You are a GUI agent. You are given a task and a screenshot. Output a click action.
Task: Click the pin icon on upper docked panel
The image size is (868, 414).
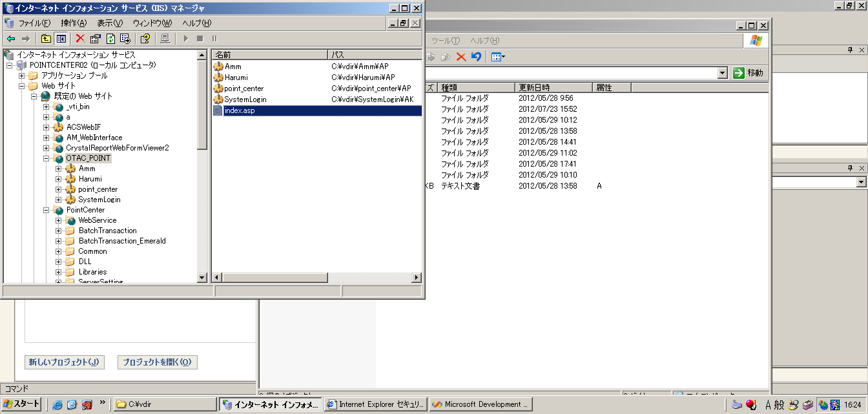(850, 50)
